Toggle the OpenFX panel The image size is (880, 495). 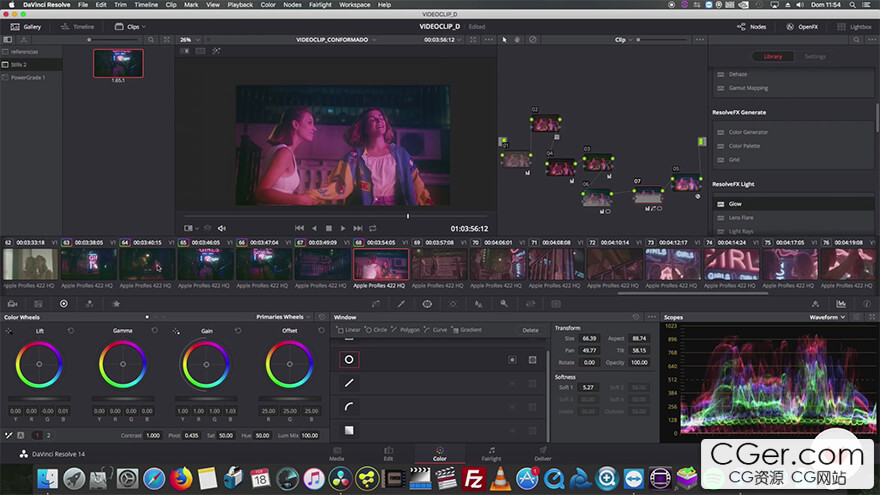click(x=802, y=26)
